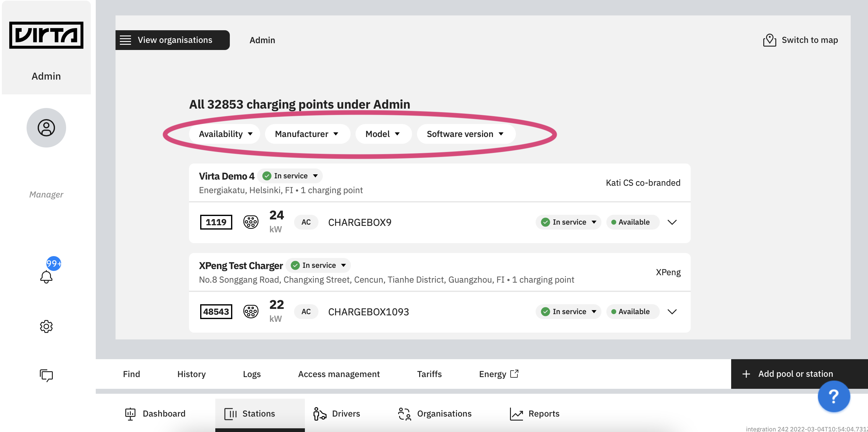Image resolution: width=868 pixels, height=432 pixels.
Task: Click Add pool or station button
Action: [799, 374]
